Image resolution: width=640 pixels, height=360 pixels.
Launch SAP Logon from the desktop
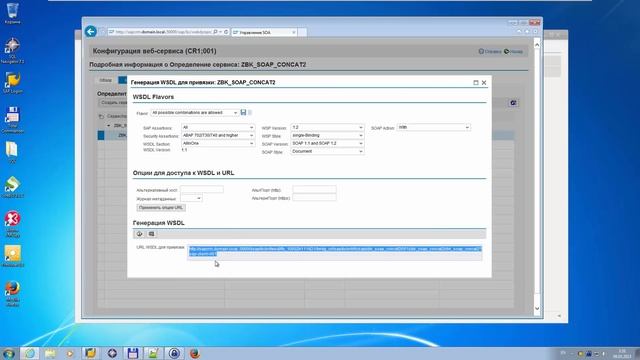point(12,83)
